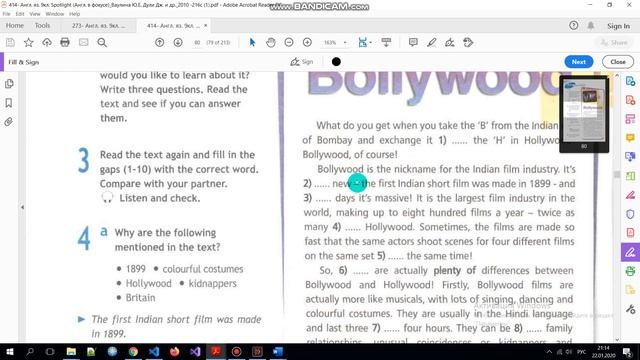
Task: Go to previous page arrow
Action: pos(160,42)
